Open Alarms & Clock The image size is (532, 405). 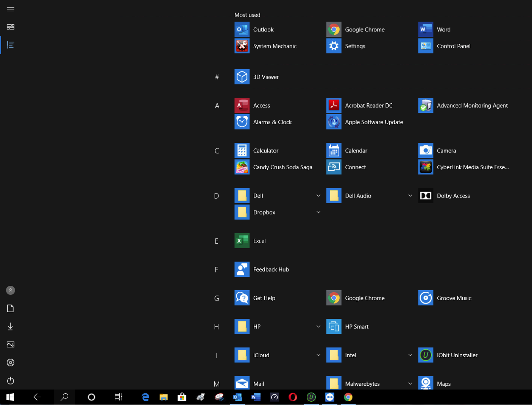277,122
